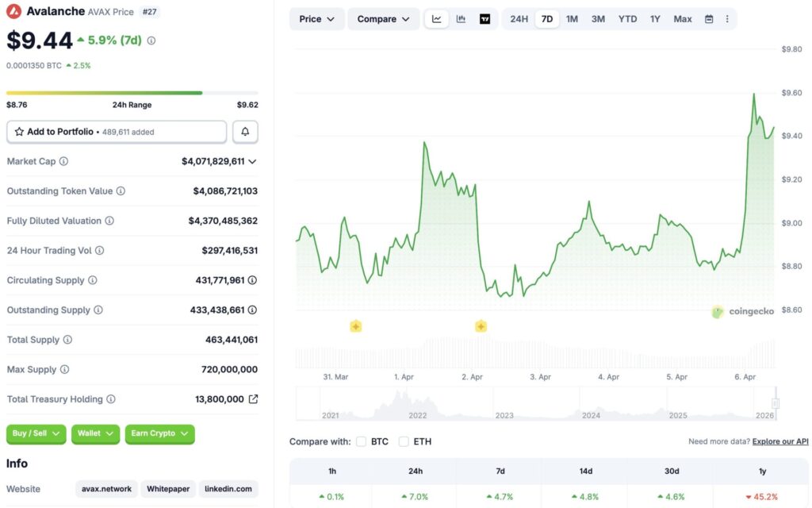
Task: Open the chart more-options kebab menu
Action: (x=727, y=18)
